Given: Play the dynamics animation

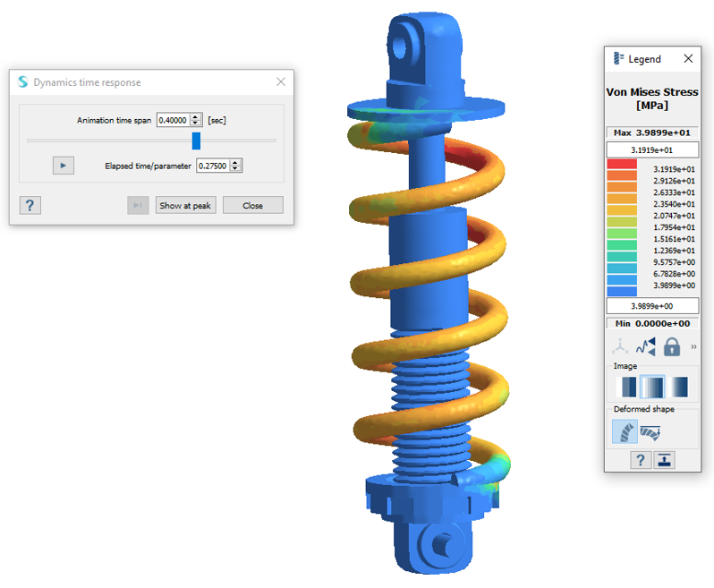Looking at the screenshot, I should (63, 166).
